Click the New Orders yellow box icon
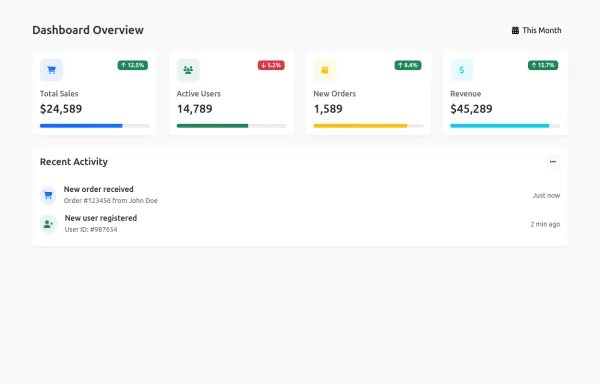 (325, 70)
